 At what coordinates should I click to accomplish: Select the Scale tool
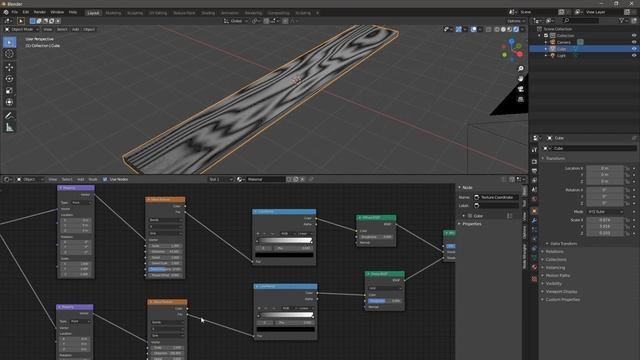[9, 91]
